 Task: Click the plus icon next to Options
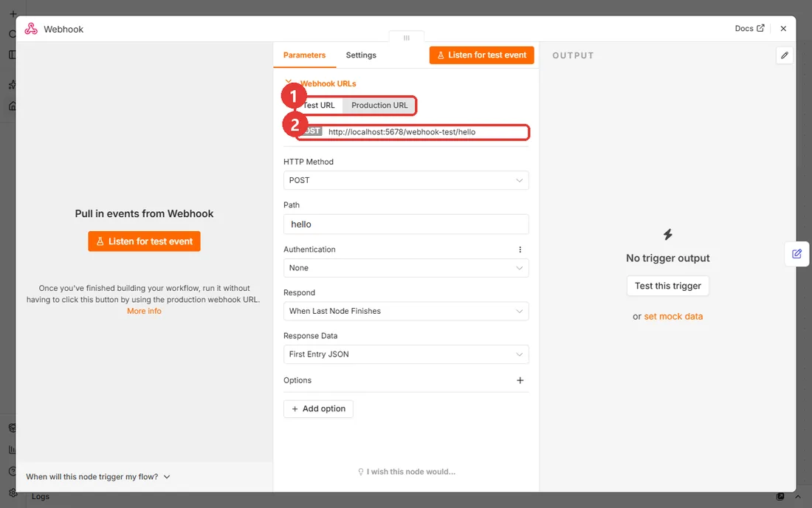pyautogui.click(x=520, y=380)
